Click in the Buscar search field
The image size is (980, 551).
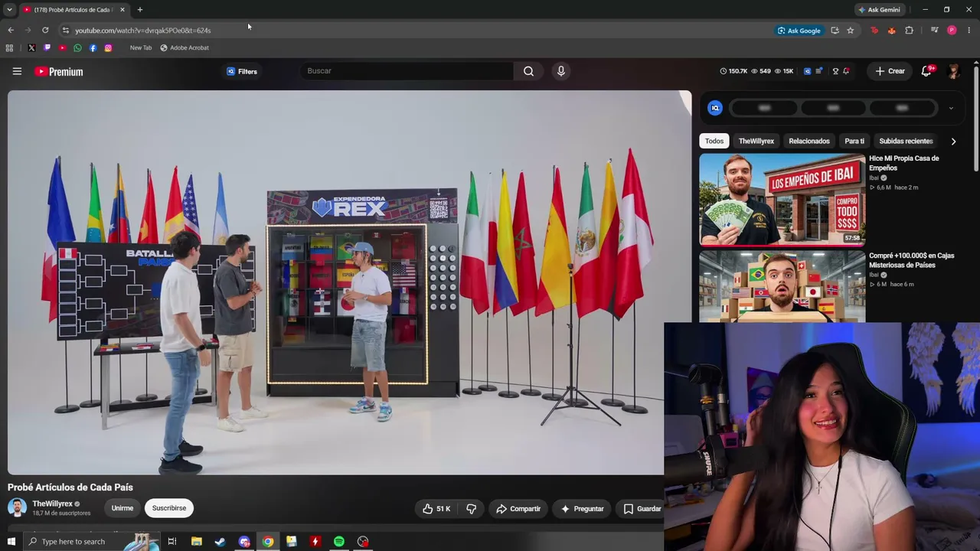click(x=407, y=71)
